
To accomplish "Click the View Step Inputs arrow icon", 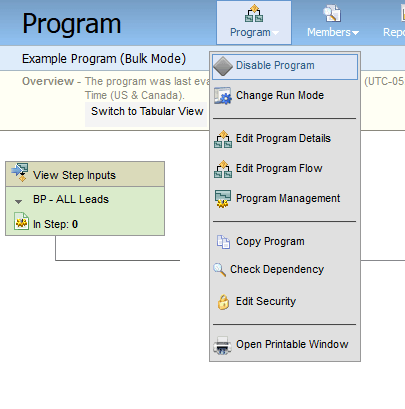I will point(20,172).
